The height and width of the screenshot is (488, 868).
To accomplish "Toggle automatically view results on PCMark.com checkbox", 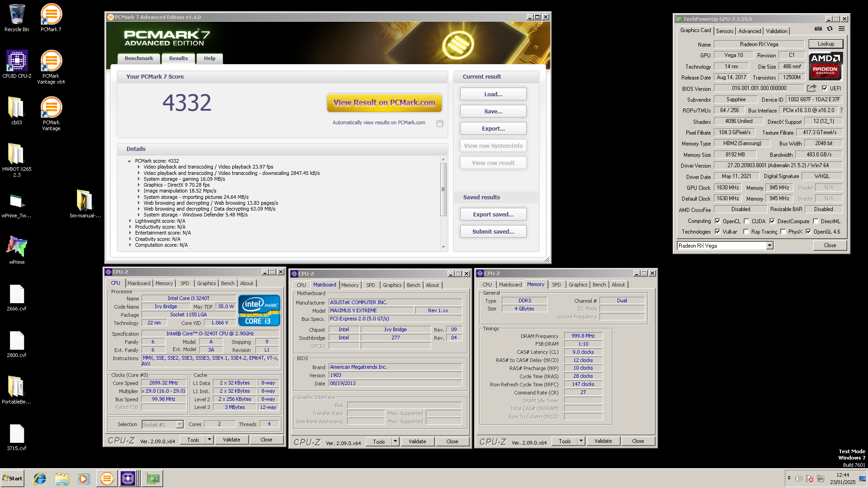I will coord(439,123).
